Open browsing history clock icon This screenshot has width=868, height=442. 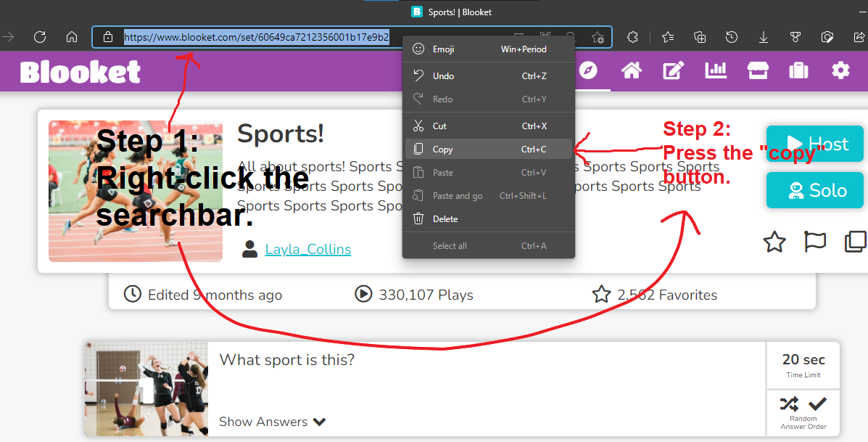tap(731, 37)
